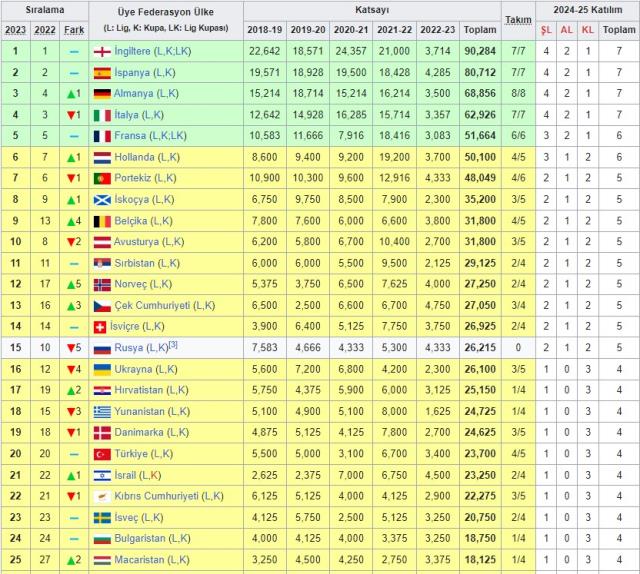Click the KL column header link

588,30
